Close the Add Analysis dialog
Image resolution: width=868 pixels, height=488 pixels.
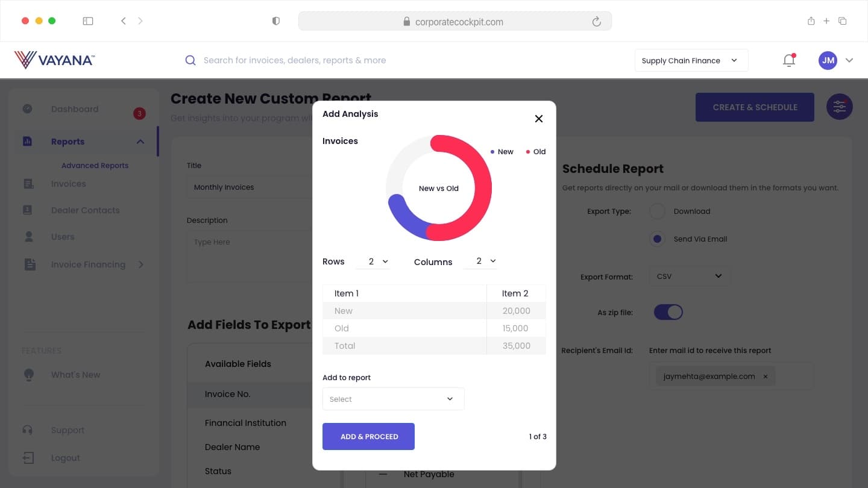pyautogui.click(x=539, y=119)
